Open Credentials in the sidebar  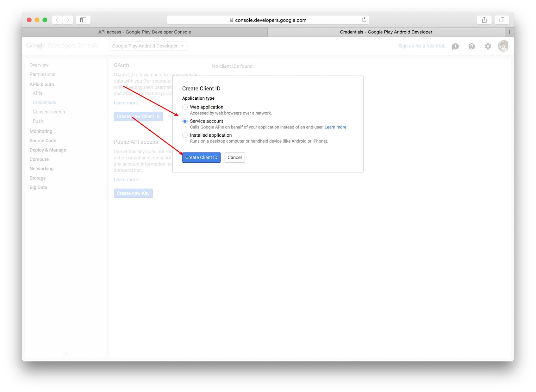[x=44, y=103]
